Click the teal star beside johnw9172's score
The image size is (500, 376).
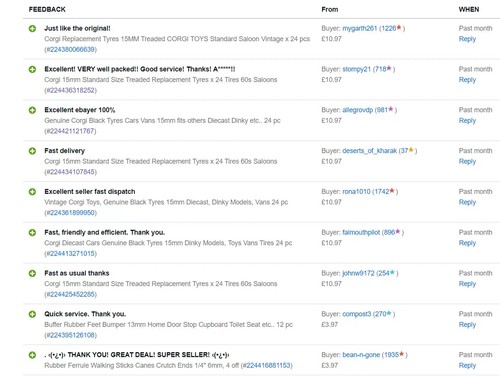[392, 272]
